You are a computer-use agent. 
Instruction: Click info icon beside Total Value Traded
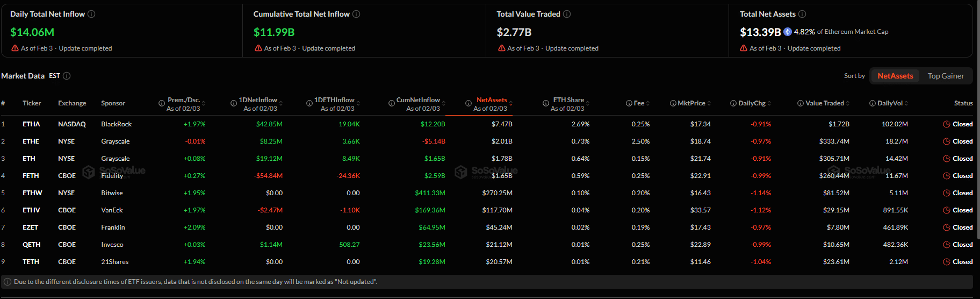(567, 14)
